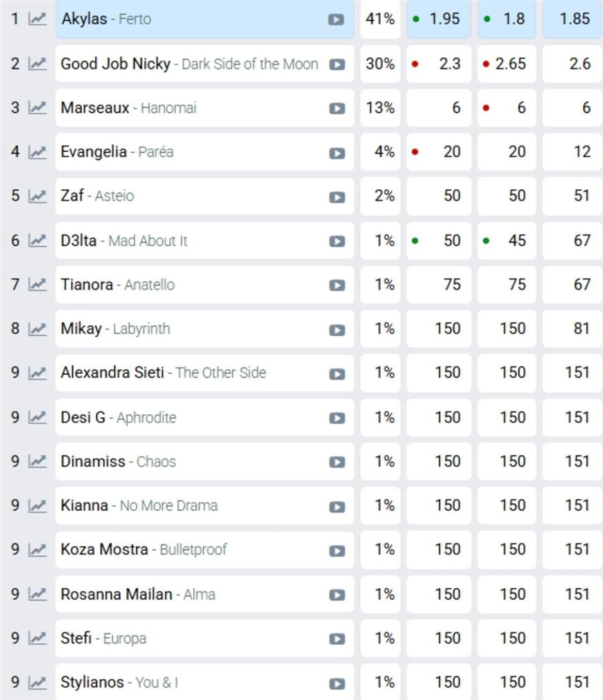Click the 41% win chance cell
Viewport: 603px width, 700px height.
point(380,19)
